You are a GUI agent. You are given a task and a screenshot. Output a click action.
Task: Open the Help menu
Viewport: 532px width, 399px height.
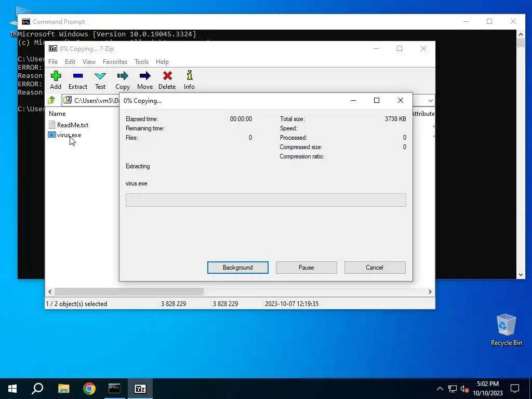click(162, 62)
